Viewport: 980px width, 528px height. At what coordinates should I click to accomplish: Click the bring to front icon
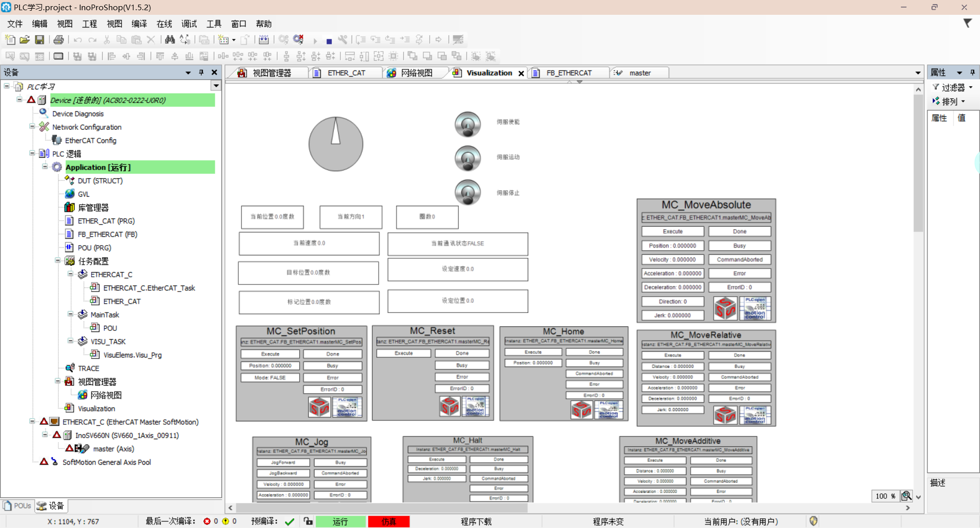point(412,56)
